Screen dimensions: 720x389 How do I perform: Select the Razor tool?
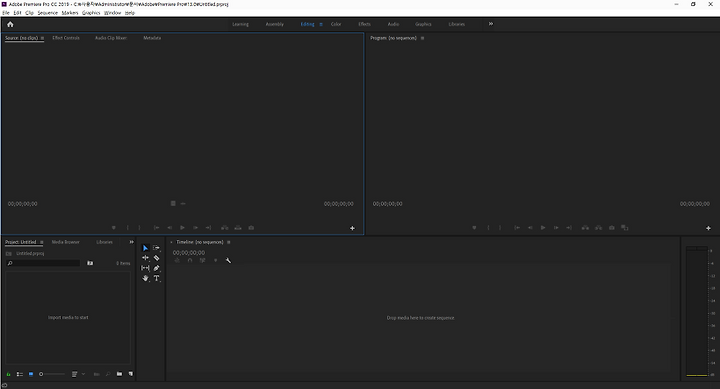coord(156,258)
